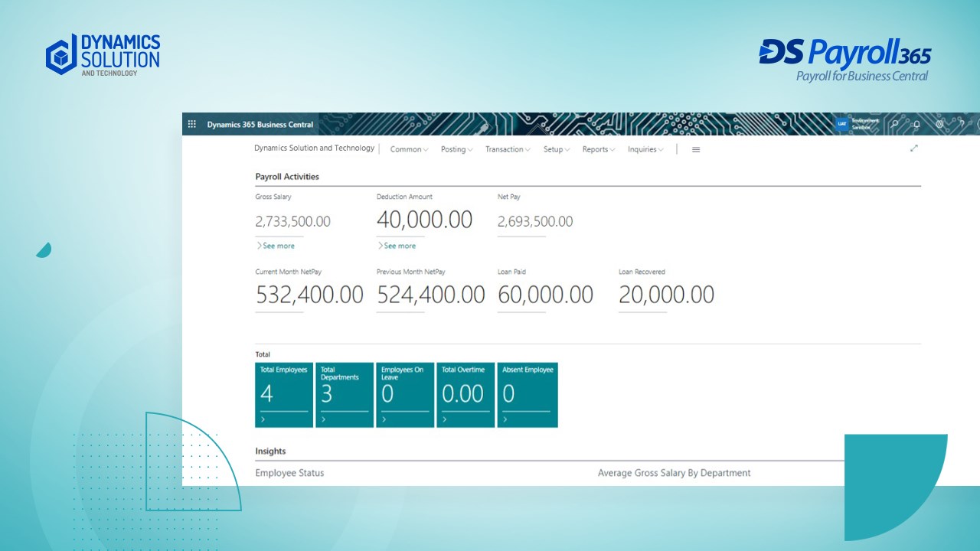Click Previous Month NetPay value 524,400.00
Screen dimensions: 980x551
(x=431, y=295)
